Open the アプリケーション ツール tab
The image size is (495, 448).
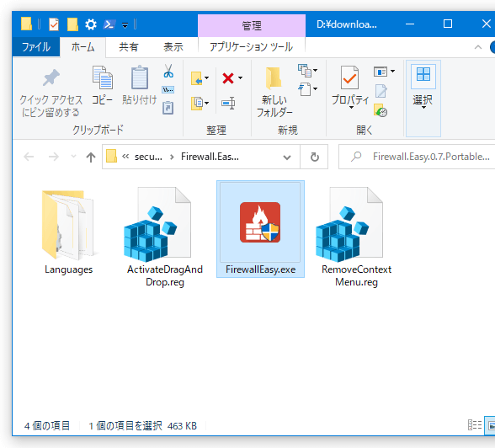251,47
